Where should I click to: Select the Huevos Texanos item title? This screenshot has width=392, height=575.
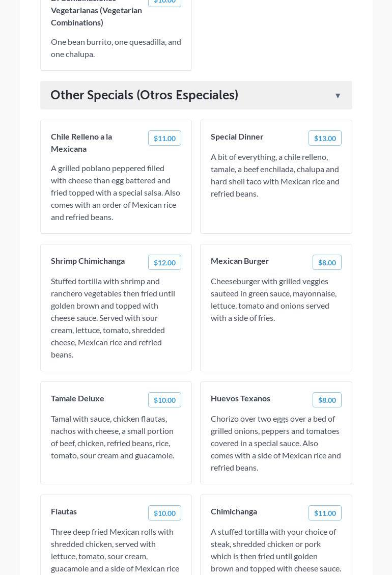tap(240, 398)
